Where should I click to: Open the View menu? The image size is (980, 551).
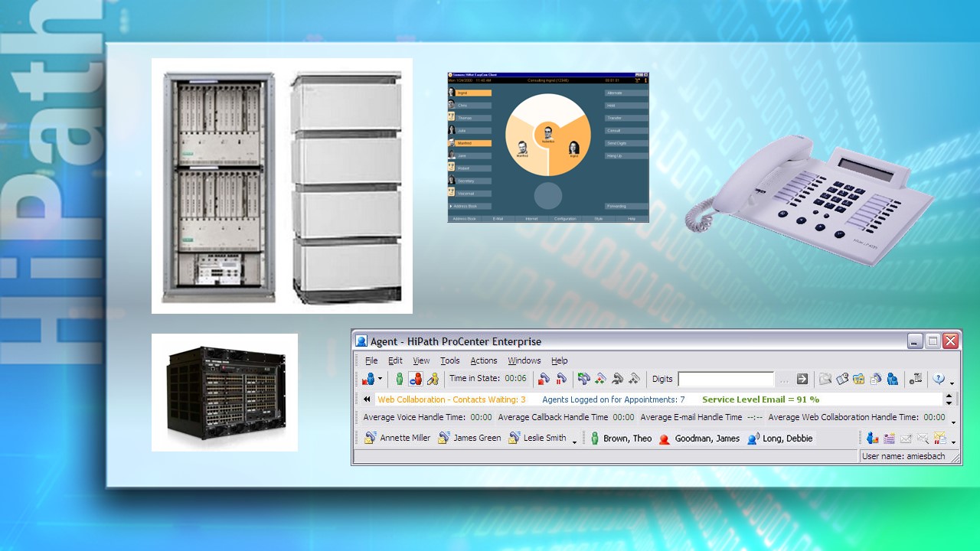pyautogui.click(x=421, y=360)
